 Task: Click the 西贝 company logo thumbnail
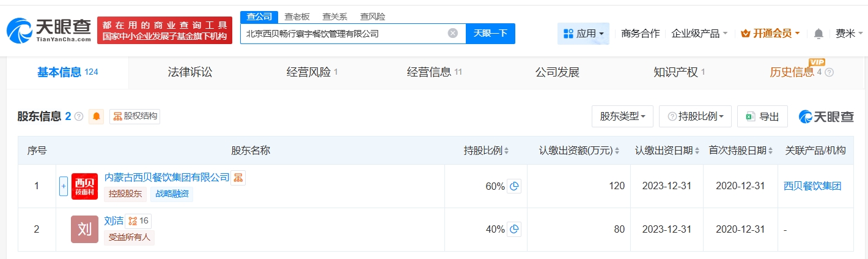click(84, 186)
